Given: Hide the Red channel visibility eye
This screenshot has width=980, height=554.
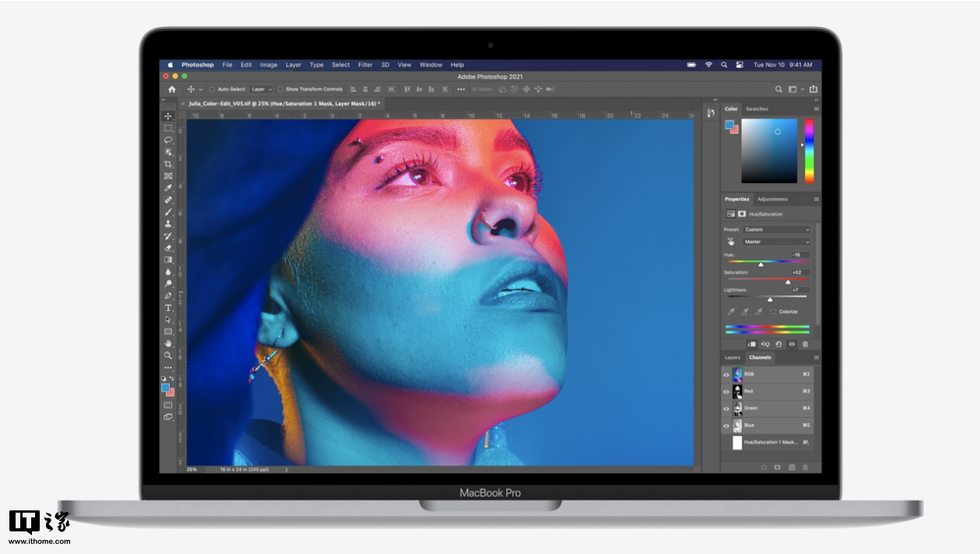Looking at the screenshot, I should tap(726, 391).
